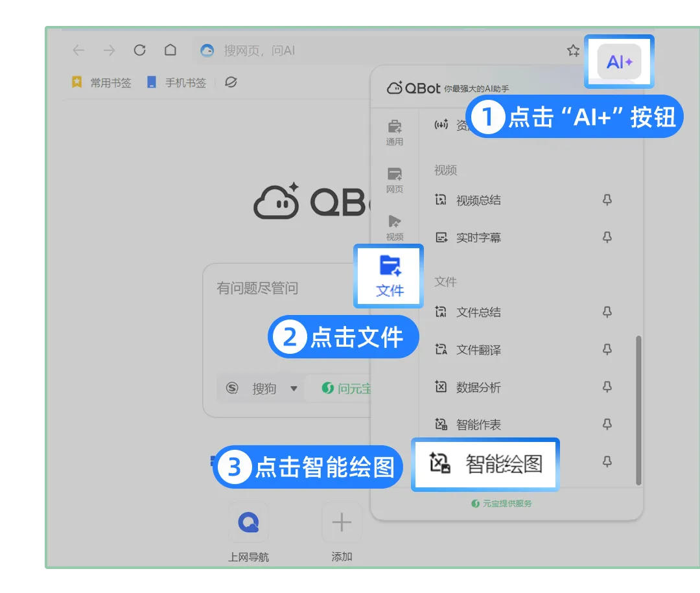Click the 文件 section heading
700x593 pixels.
(x=445, y=282)
